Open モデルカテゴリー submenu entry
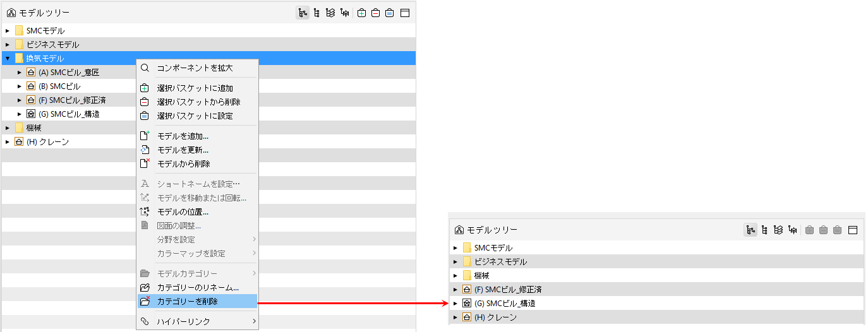This screenshot has width=868, height=332. pos(198,273)
